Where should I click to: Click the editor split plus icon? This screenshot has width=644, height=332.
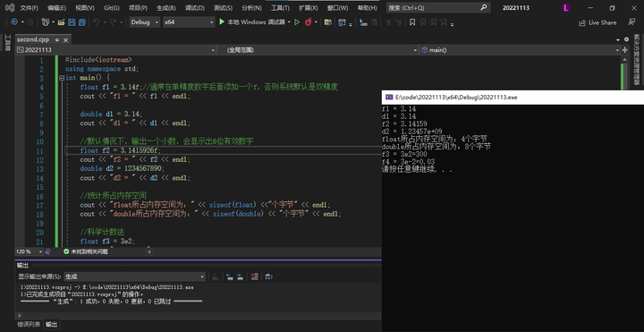(625, 50)
